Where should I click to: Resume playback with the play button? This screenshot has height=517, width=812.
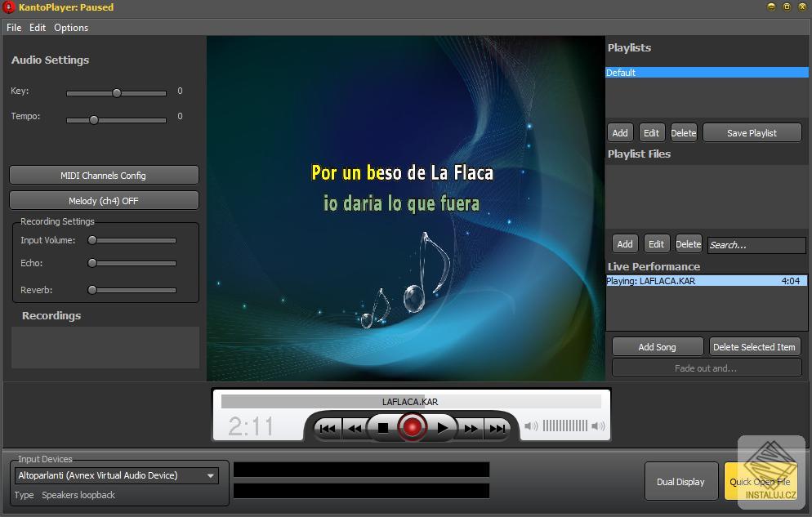tap(442, 428)
